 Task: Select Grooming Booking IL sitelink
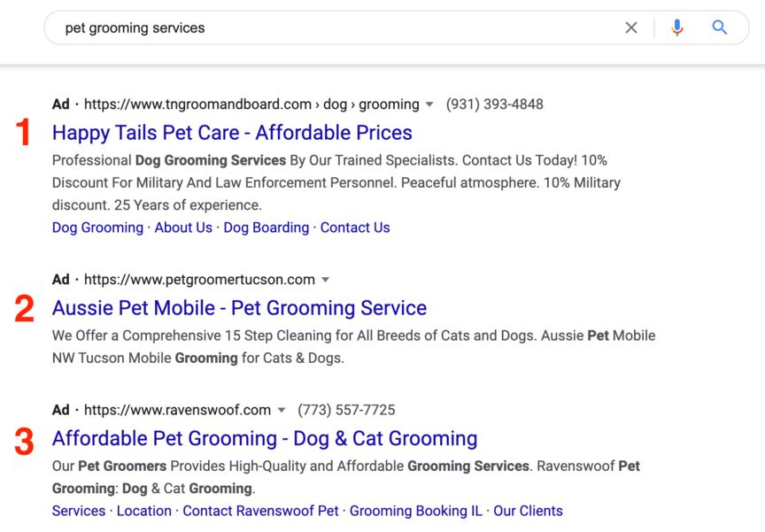click(416, 511)
